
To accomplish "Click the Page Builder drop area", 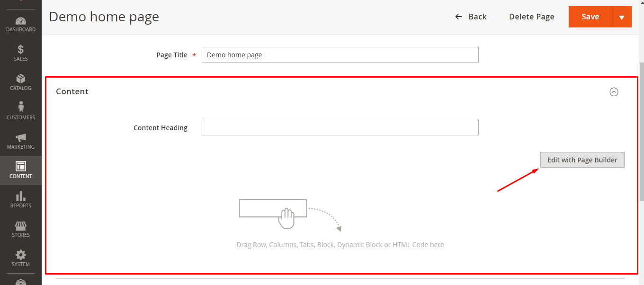I will (340, 223).
